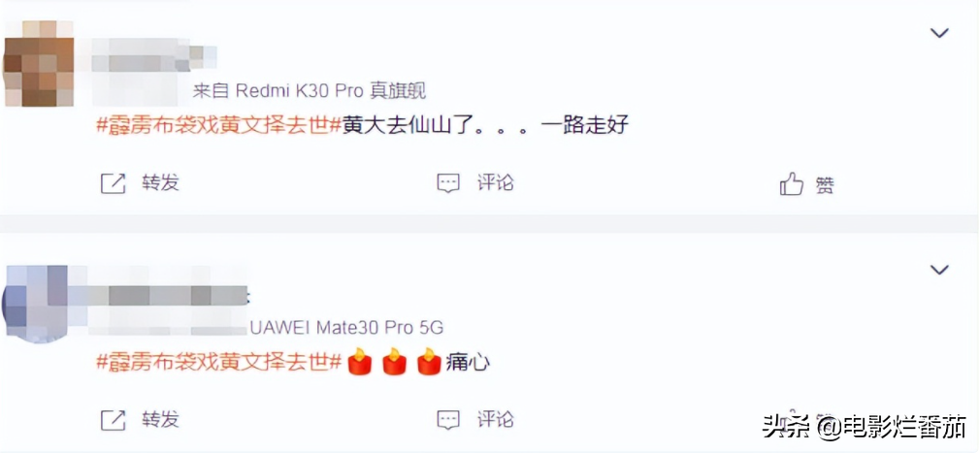
Task: Click the repost icon on second post
Action: click(114, 420)
